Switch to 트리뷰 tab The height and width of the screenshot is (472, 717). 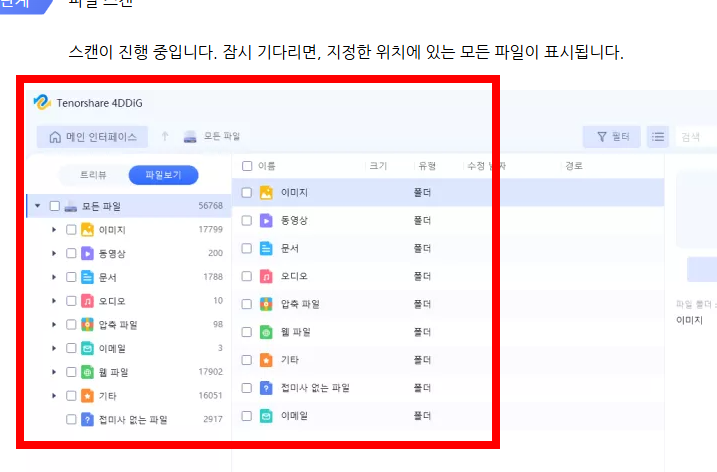93,175
